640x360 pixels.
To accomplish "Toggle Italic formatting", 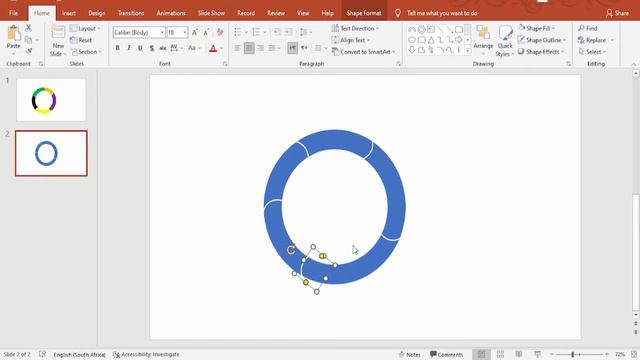I will pos(129,48).
